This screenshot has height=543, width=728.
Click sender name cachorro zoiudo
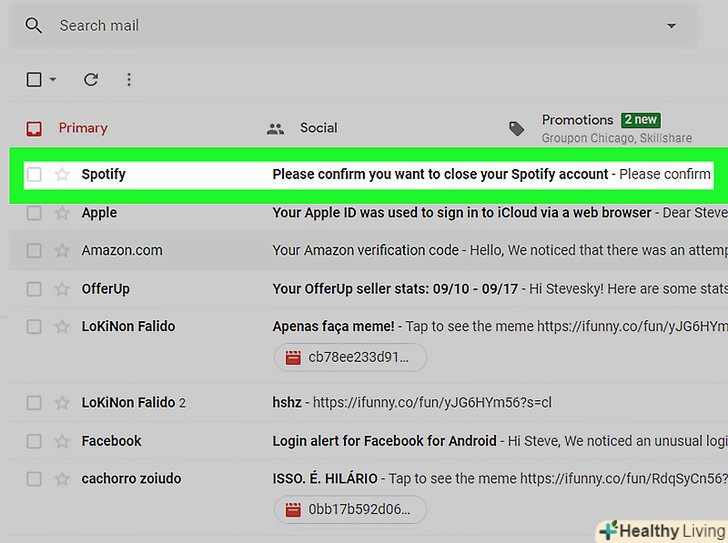pos(131,478)
